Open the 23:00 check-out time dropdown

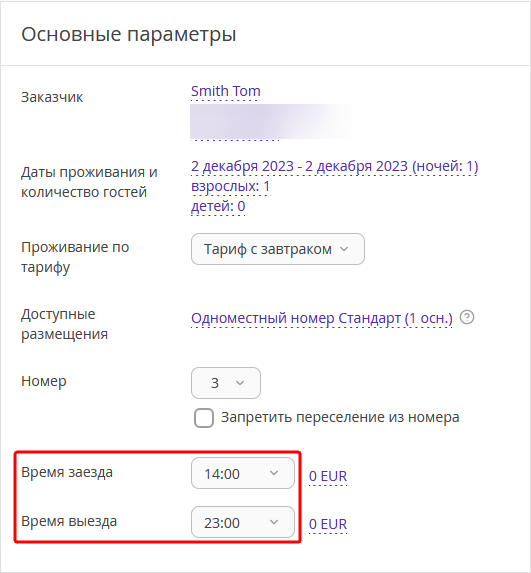click(x=243, y=522)
